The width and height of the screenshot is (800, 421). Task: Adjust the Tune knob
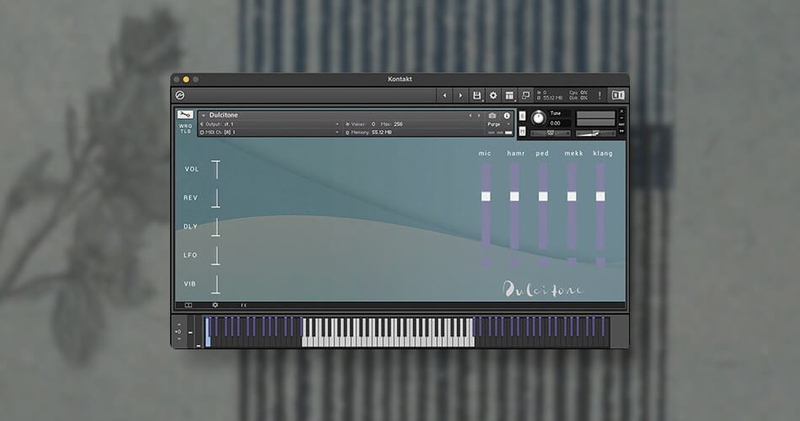(538, 118)
